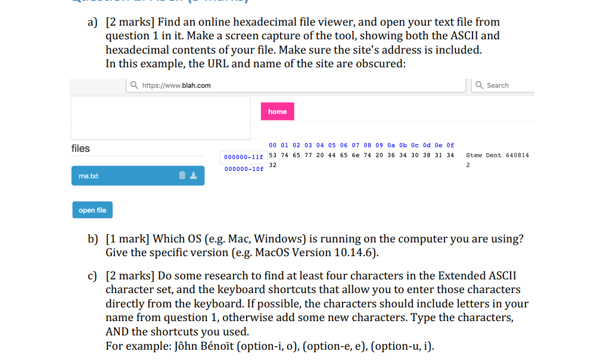The height and width of the screenshot is (364, 603).
Task: Click the files section heading
Action: click(80, 148)
